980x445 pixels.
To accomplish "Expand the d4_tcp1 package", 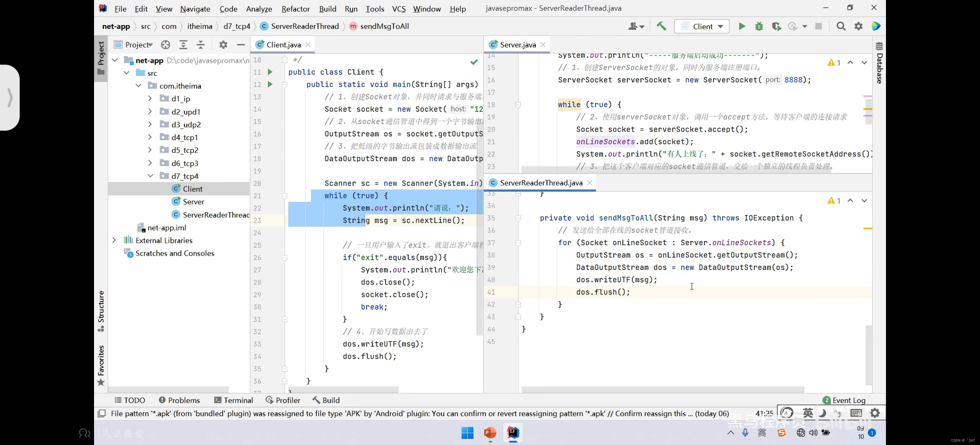I will click(150, 137).
